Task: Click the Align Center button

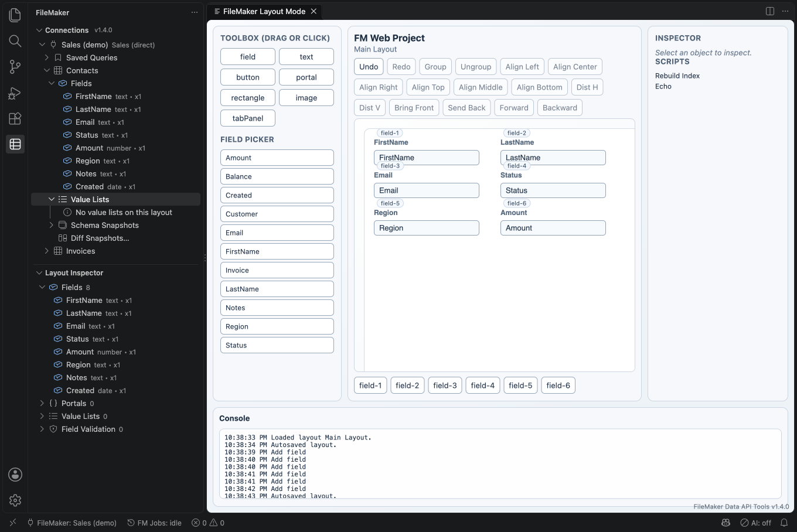Action: [x=575, y=66]
